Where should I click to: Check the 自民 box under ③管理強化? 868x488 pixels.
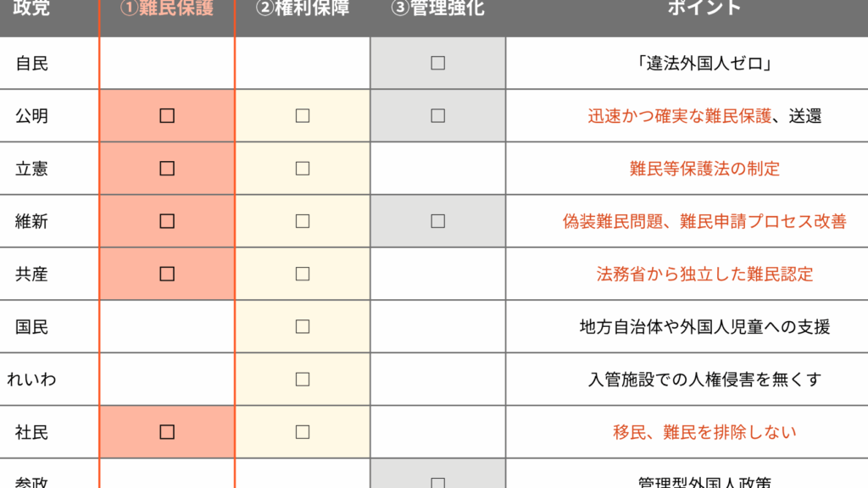[437, 63]
